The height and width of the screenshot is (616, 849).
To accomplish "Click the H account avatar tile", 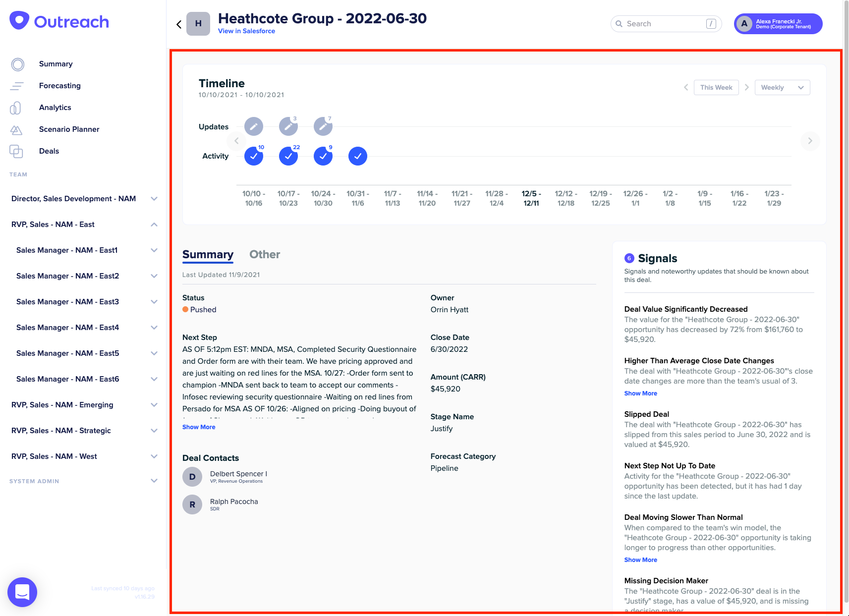I will [x=198, y=24].
